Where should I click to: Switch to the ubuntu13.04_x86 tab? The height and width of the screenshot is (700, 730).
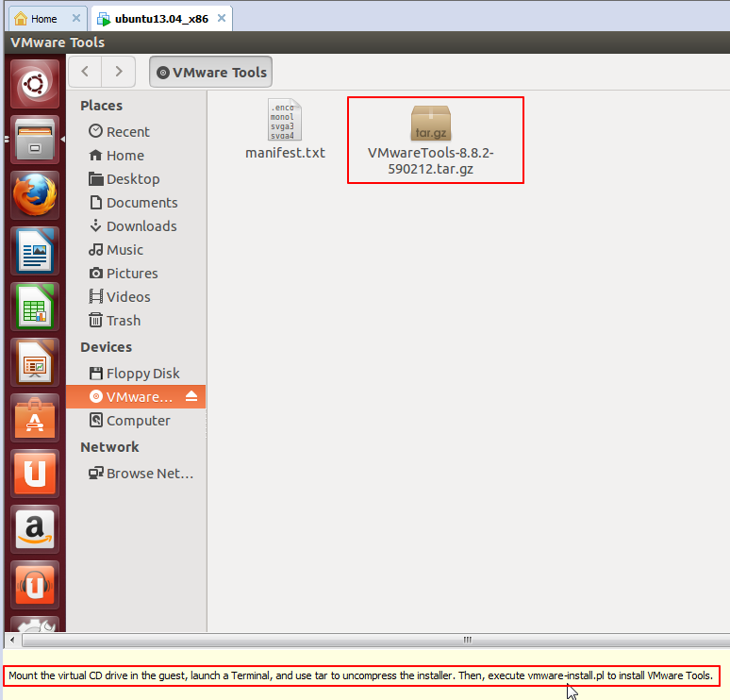pos(161,19)
